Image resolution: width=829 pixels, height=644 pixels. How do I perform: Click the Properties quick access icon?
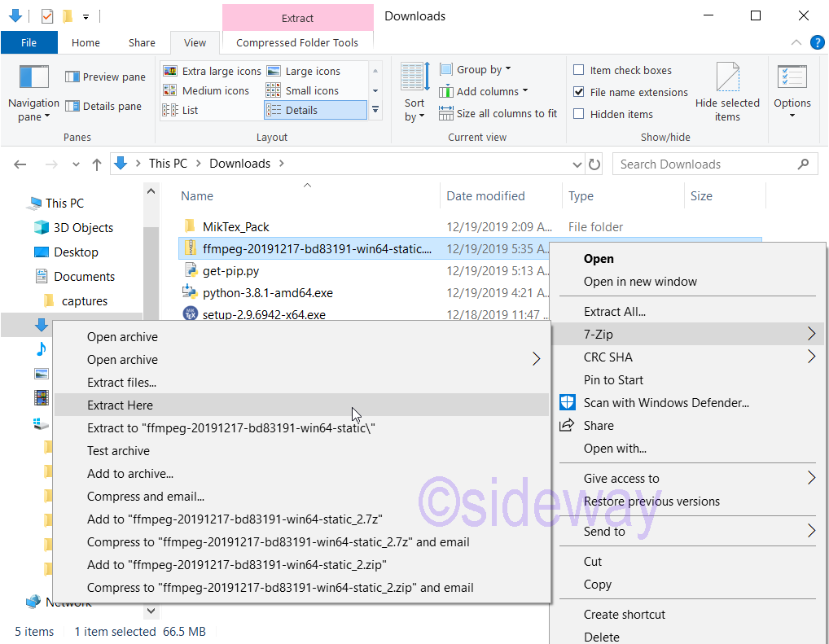tap(47, 16)
